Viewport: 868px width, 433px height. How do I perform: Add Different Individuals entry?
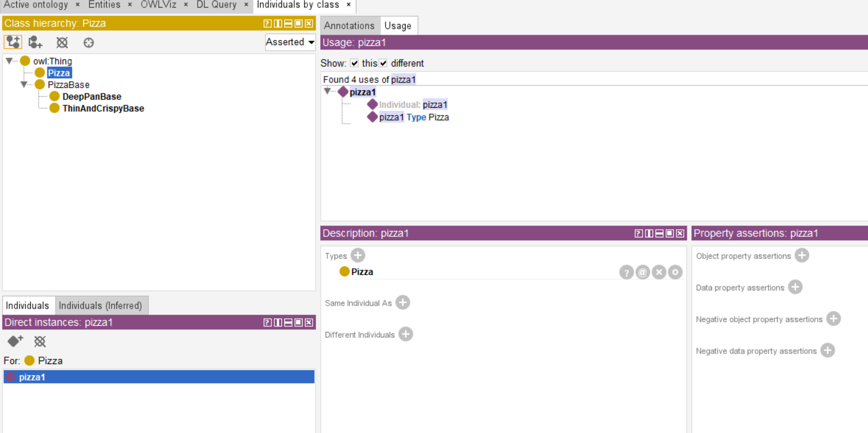click(x=406, y=334)
